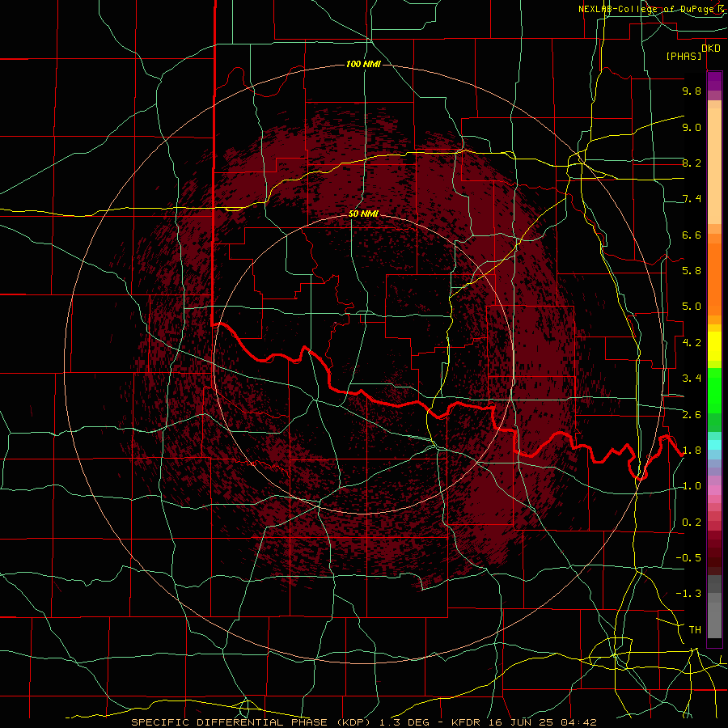
Task: Click the 9.8 value on the color scale
Action: 692,91
